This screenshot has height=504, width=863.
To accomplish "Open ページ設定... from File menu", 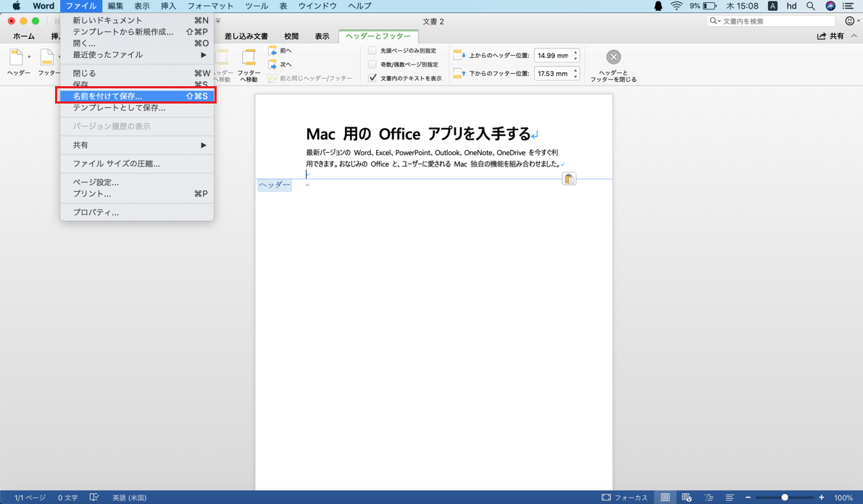I will tap(137, 182).
